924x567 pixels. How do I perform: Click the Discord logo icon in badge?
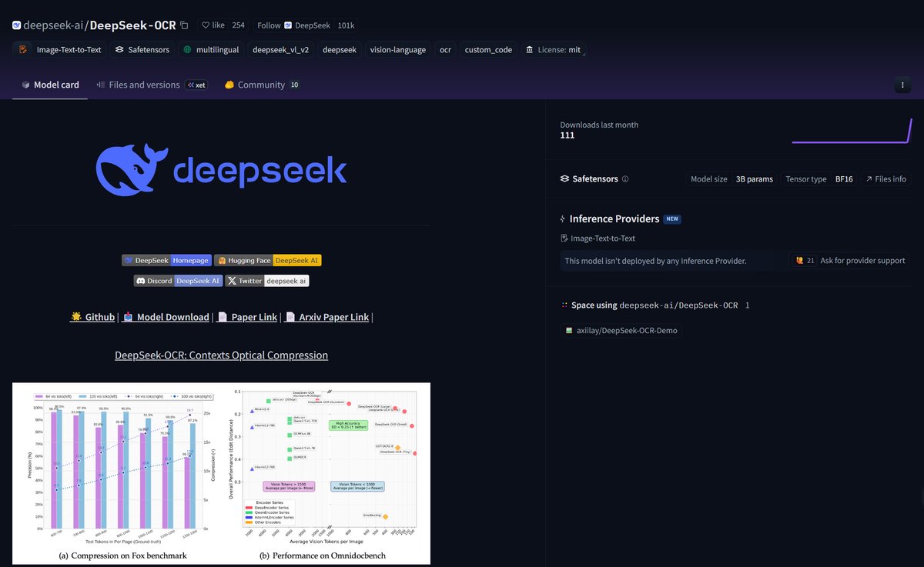click(141, 281)
